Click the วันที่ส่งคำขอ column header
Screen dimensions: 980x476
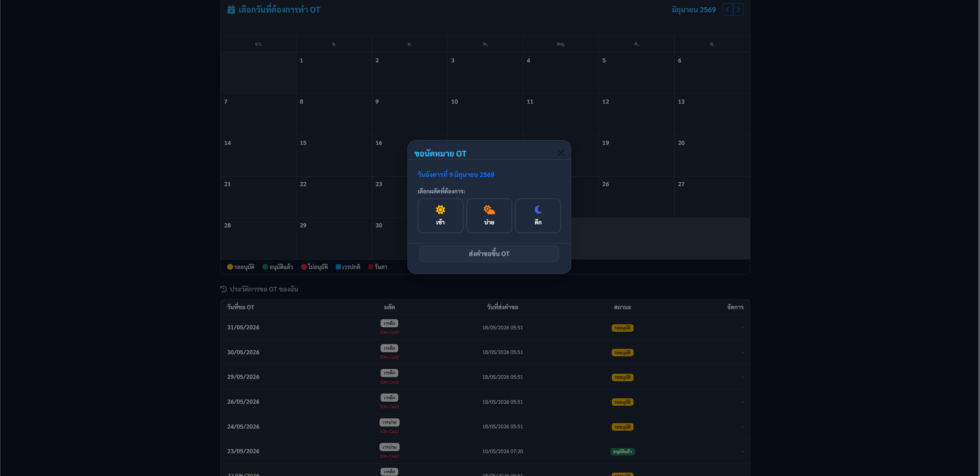click(503, 307)
